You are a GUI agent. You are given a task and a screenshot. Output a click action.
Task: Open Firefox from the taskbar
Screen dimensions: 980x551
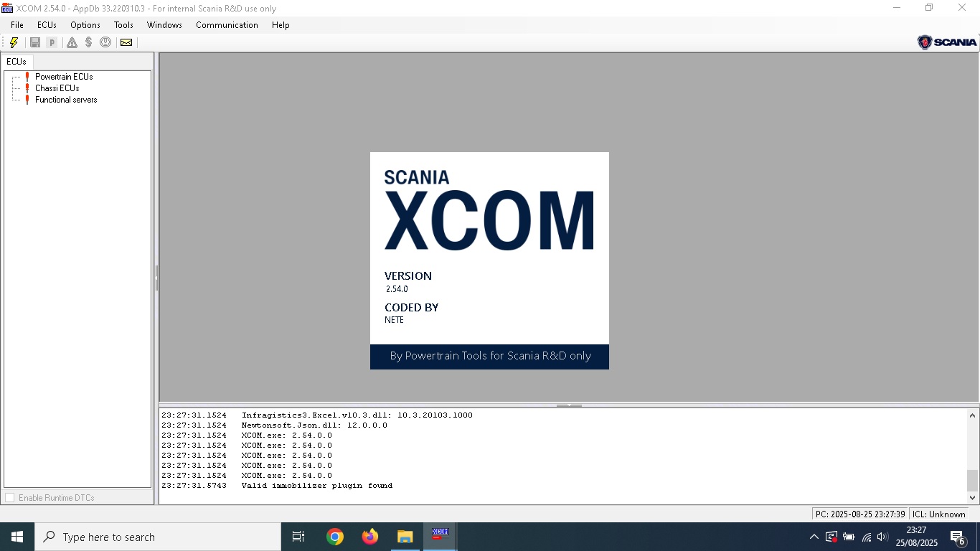(370, 537)
